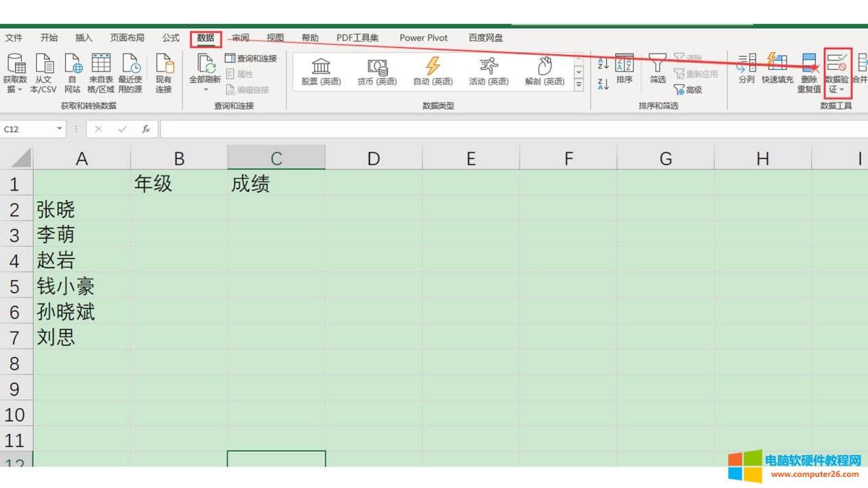Open 现有连接 existing connections
Screen dimensions: 868x488
click(164, 65)
